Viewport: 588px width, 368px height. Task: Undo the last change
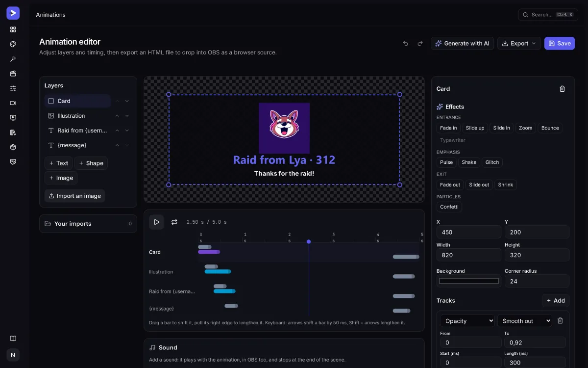[x=405, y=43]
